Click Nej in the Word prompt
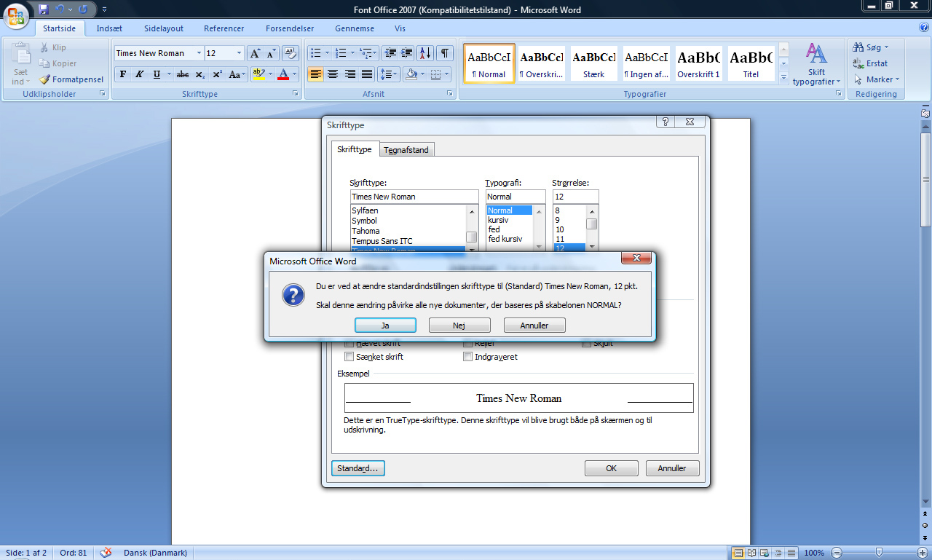932x560 pixels. pos(459,326)
